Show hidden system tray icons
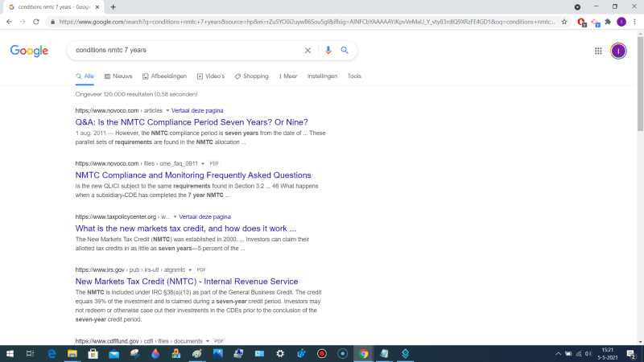644x362 pixels. 558,353
